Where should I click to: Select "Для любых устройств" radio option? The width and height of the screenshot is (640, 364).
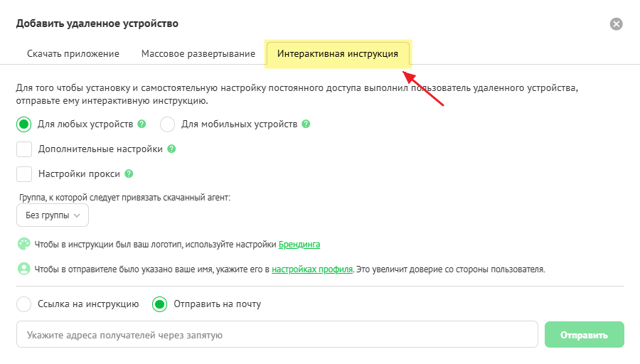click(x=24, y=124)
